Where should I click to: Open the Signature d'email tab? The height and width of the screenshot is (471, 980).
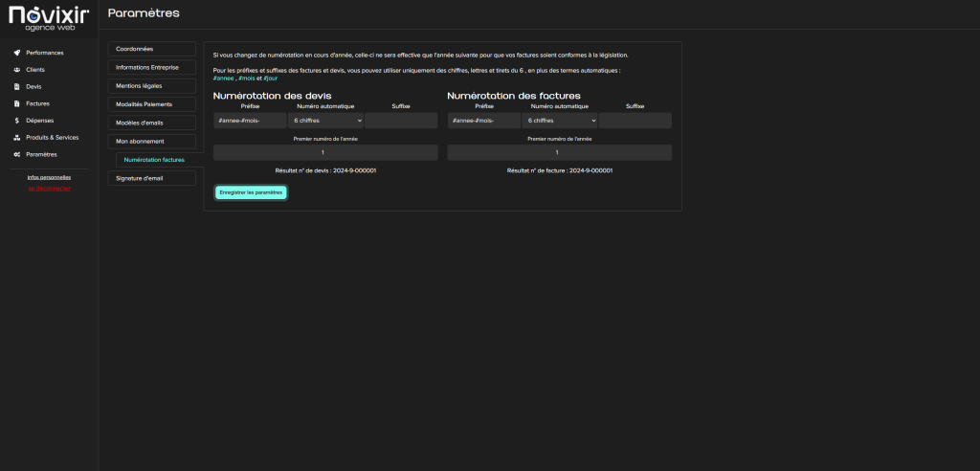pyautogui.click(x=151, y=178)
